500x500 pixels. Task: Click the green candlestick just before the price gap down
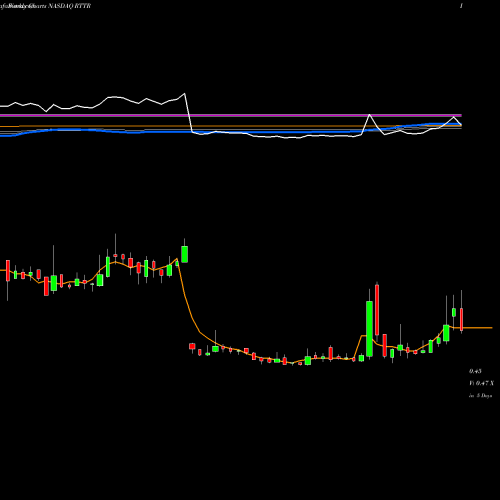pos(184,254)
